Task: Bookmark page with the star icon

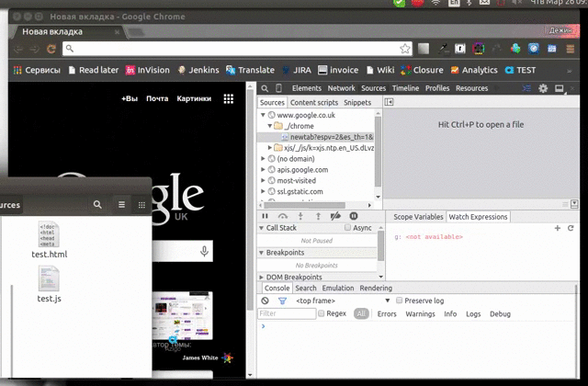Action: pyautogui.click(x=405, y=48)
